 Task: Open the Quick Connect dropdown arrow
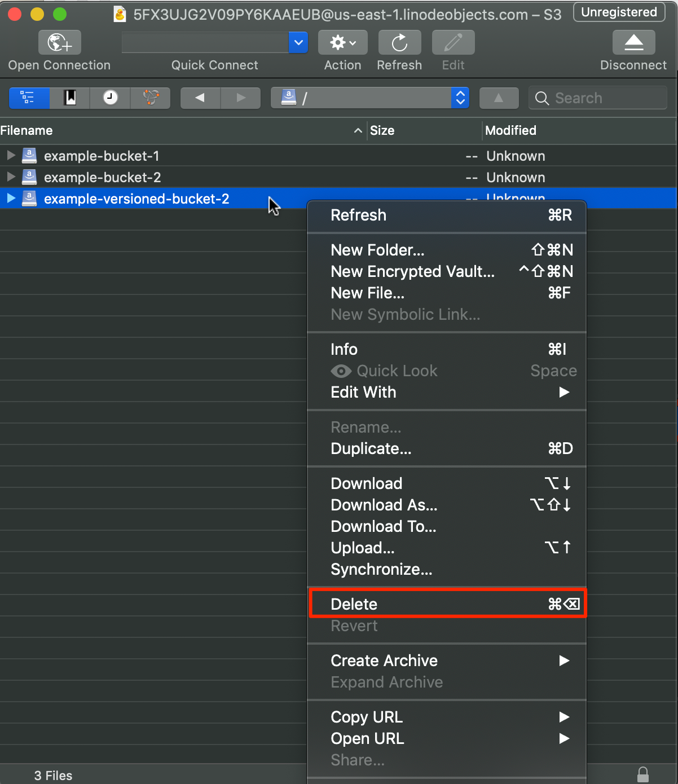pos(298,42)
